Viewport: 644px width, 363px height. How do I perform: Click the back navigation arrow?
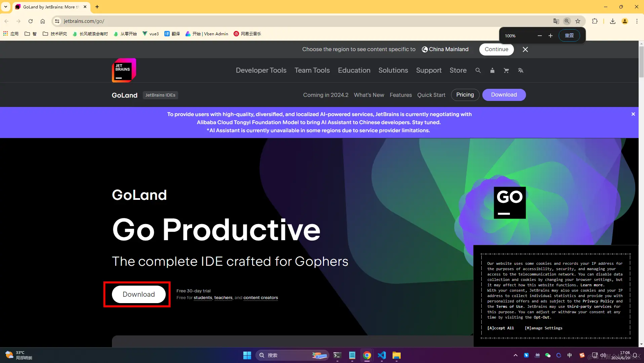pyautogui.click(x=6, y=21)
